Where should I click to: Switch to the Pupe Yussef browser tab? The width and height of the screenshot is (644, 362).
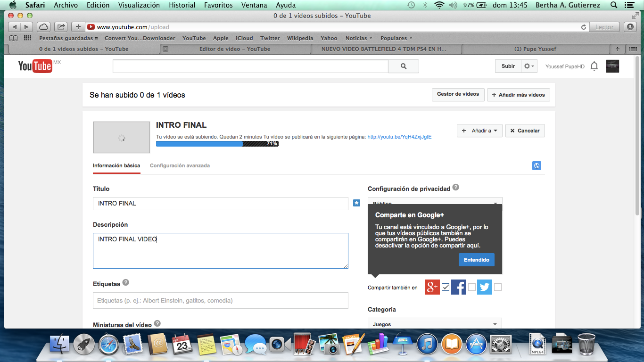535,49
